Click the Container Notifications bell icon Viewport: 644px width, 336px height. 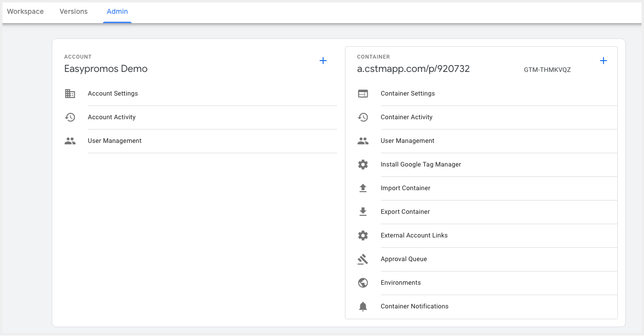pos(363,306)
